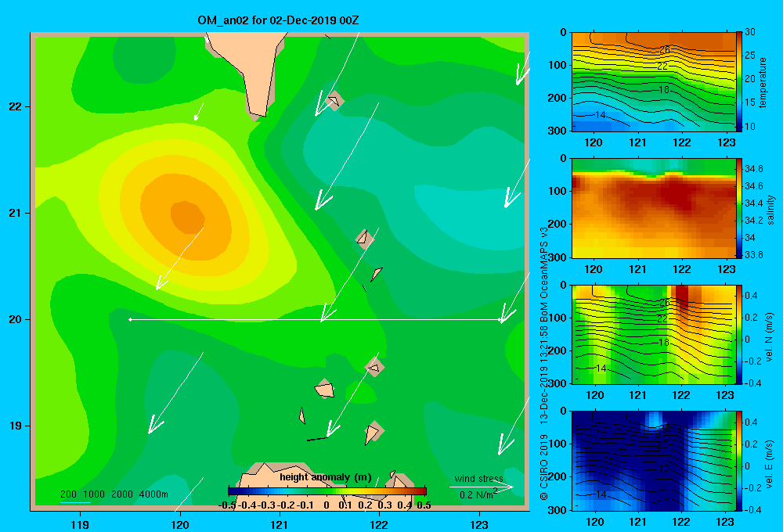Click latitude label 19 on the map axis

pos(16,426)
